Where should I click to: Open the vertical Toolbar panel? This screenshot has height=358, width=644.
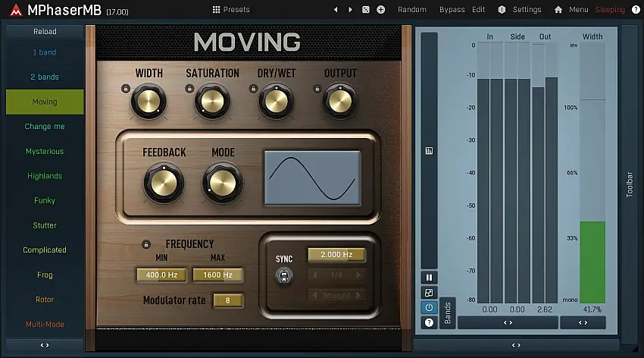click(629, 184)
